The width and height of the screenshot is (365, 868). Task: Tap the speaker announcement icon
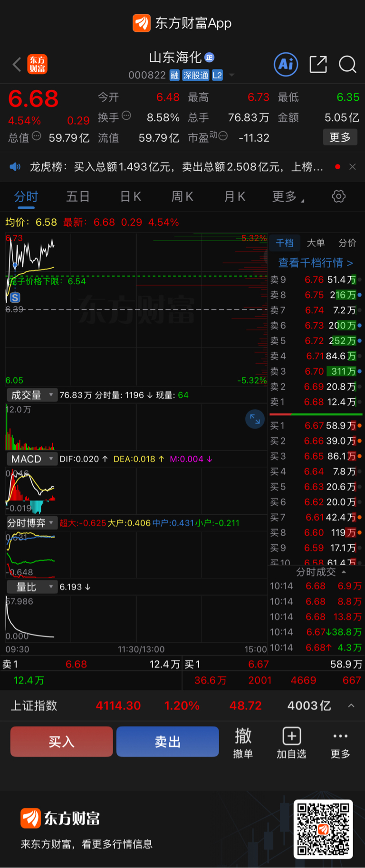coord(15,167)
